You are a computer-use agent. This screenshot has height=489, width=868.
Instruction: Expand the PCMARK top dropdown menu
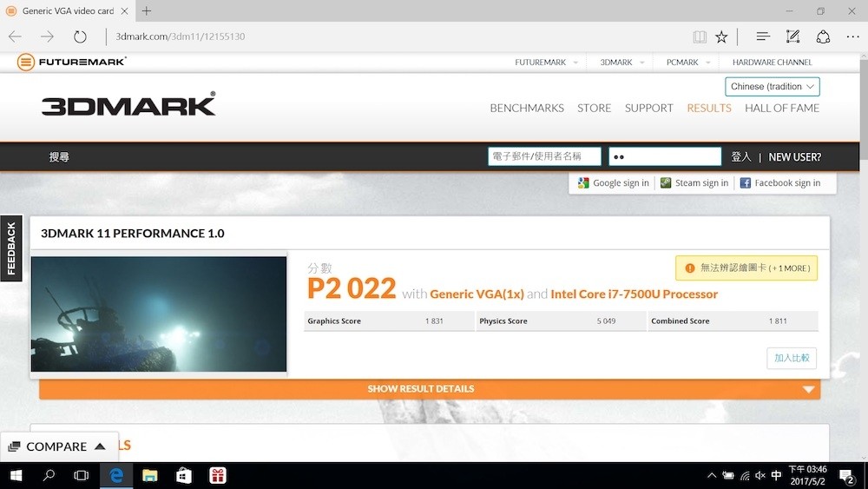(x=688, y=62)
